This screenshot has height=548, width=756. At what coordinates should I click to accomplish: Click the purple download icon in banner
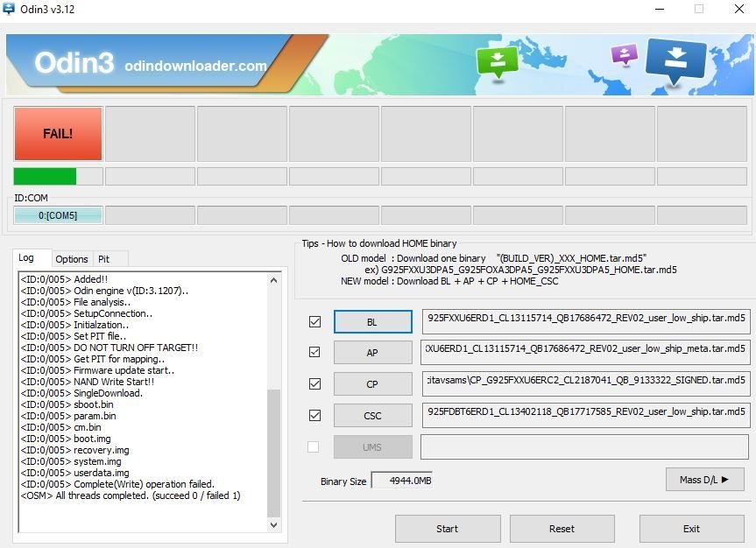click(x=625, y=54)
